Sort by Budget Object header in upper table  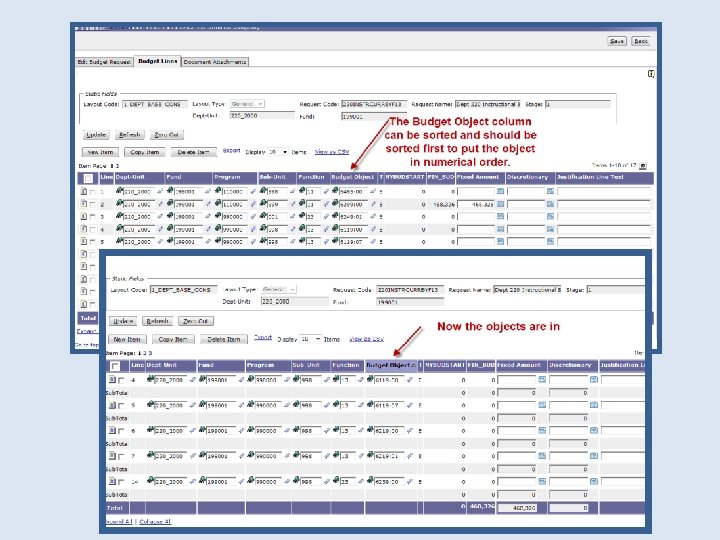[353, 177]
